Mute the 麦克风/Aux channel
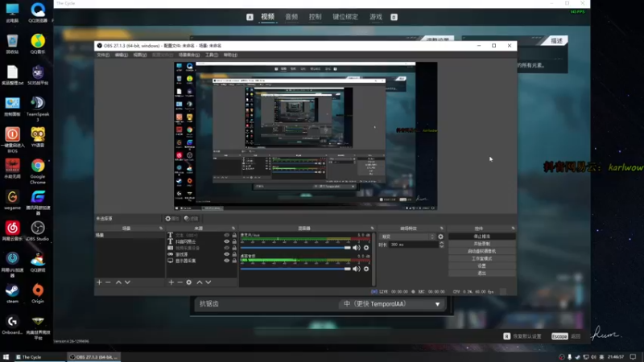This screenshot has height=362, width=644. 357,248
